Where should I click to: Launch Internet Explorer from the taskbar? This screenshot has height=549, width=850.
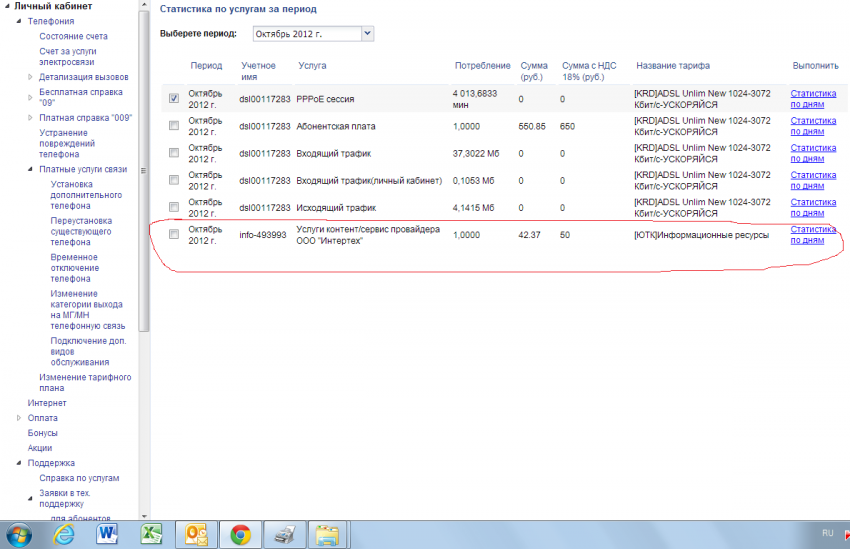click(x=63, y=535)
